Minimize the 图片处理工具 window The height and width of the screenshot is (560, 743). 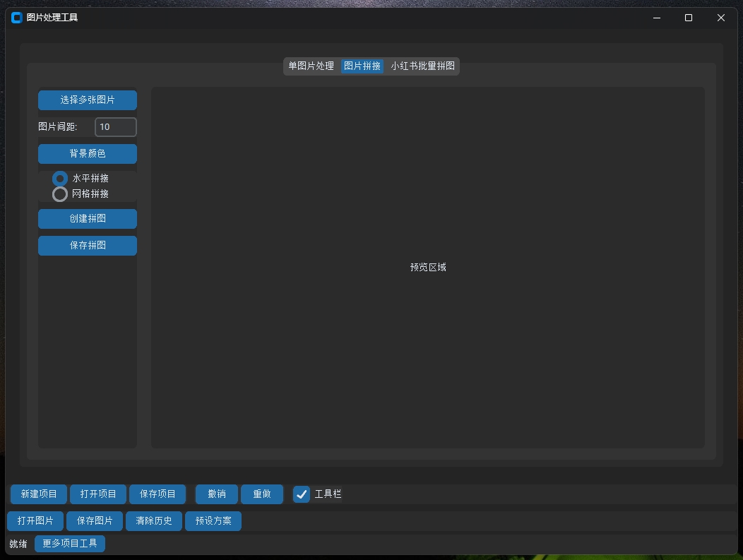[x=657, y=18]
